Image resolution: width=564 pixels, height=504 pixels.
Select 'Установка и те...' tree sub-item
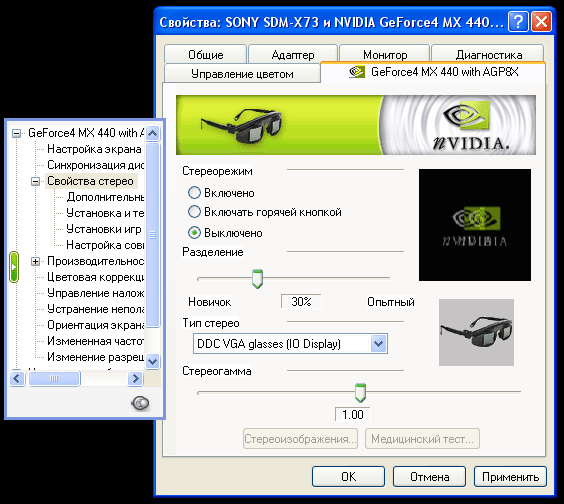tap(105, 213)
